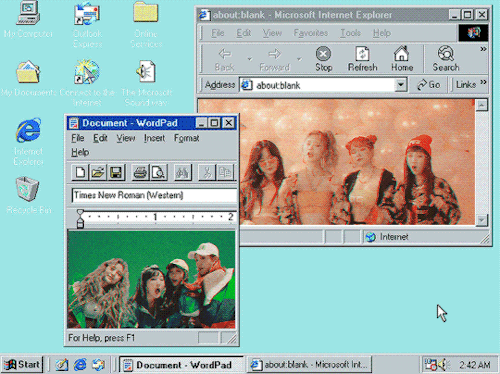The width and height of the screenshot is (500, 374).
Task: Open the Favorites menu in Internet Explorer
Action: [x=311, y=33]
